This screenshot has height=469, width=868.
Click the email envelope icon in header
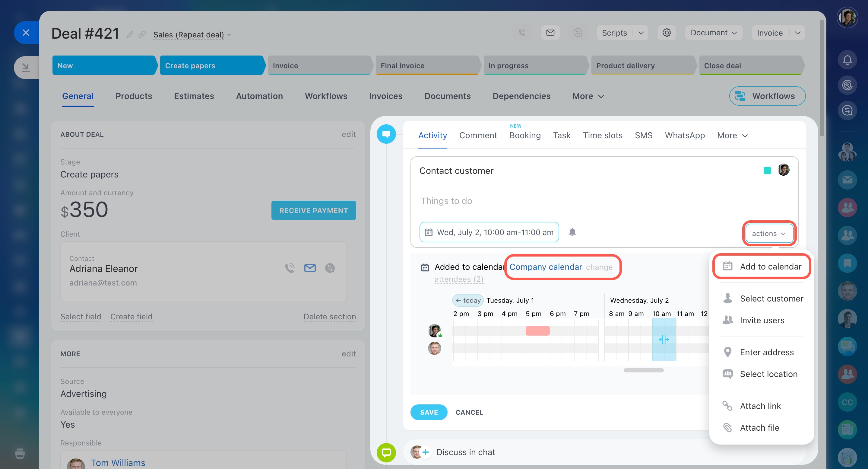coord(550,33)
